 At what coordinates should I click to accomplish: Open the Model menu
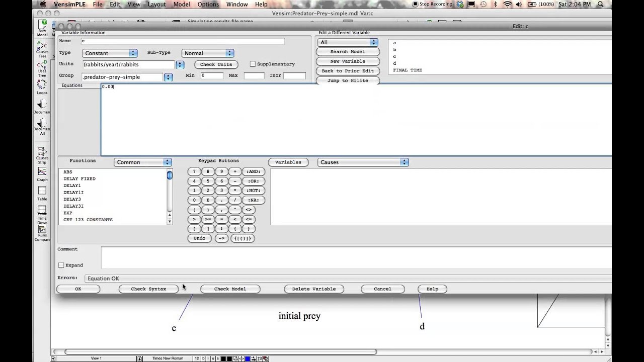pyautogui.click(x=182, y=5)
